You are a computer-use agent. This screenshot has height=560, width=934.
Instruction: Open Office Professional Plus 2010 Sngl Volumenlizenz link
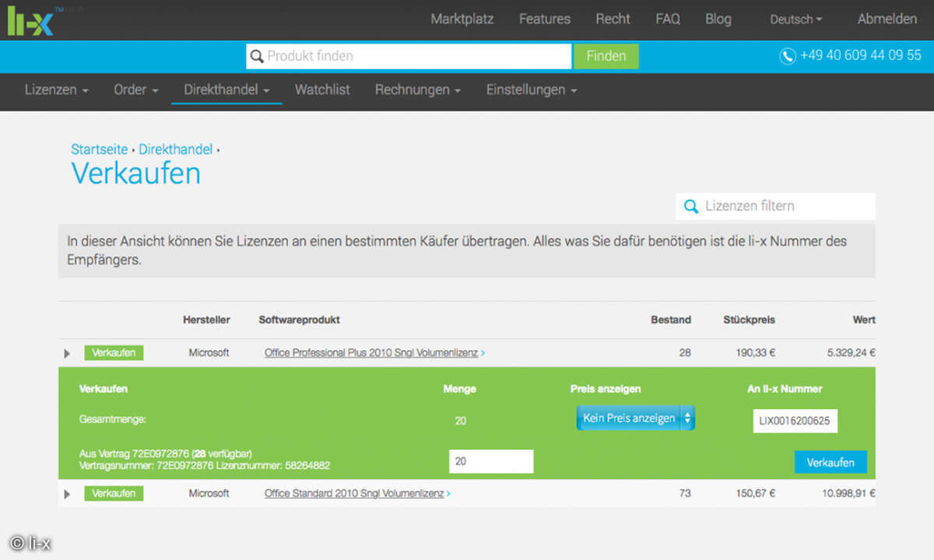click(371, 353)
